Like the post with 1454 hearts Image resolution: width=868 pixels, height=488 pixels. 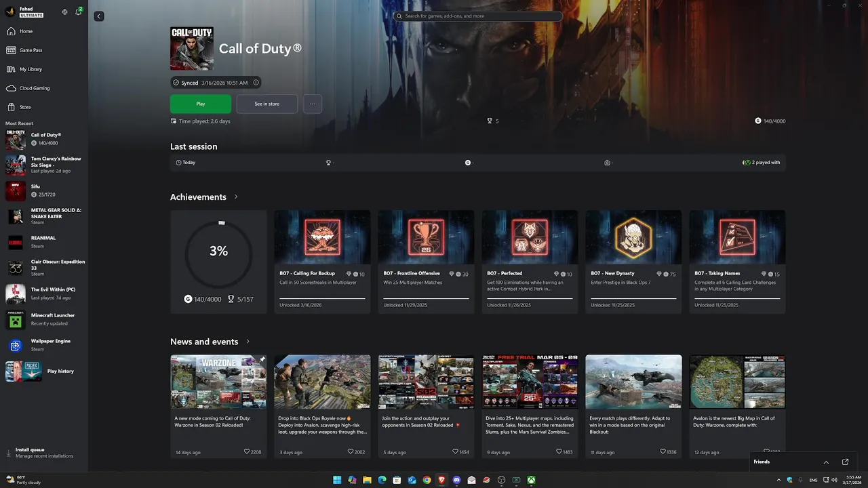pyautogui.click(x=456, y=451)
